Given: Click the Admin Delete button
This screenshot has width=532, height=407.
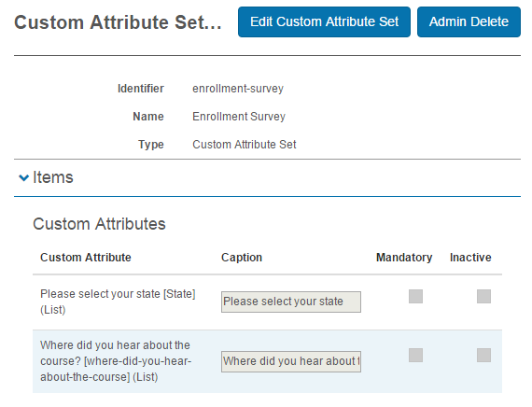Looking at the screenshot, I should pyautogui.click(x=469, y=21).
